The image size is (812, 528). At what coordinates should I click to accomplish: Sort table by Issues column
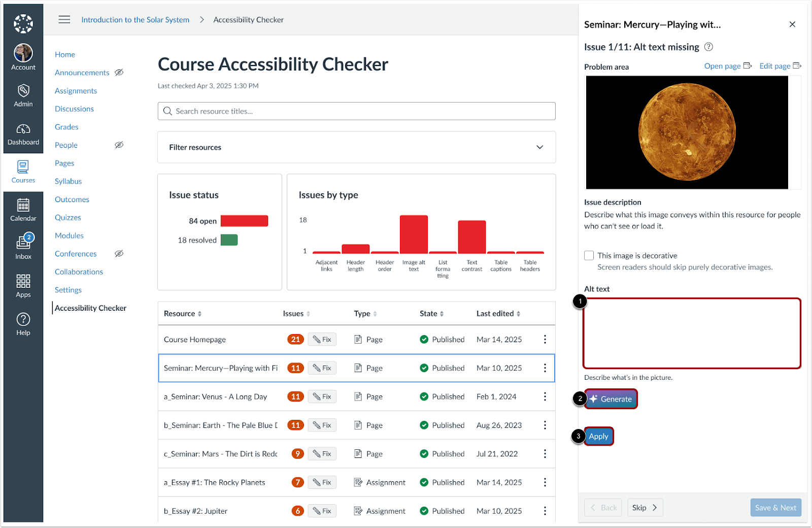pyautogui.click(x=296, y=314)
